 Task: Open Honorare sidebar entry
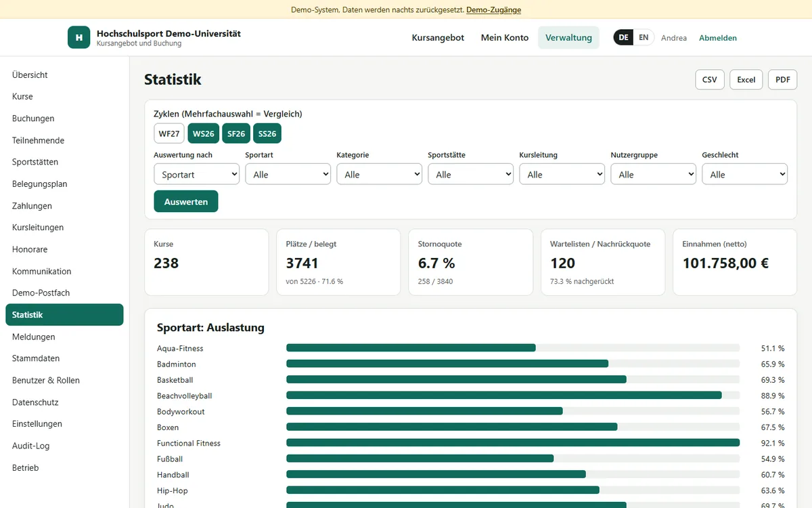pyautogui.click(x=64, y=249)
